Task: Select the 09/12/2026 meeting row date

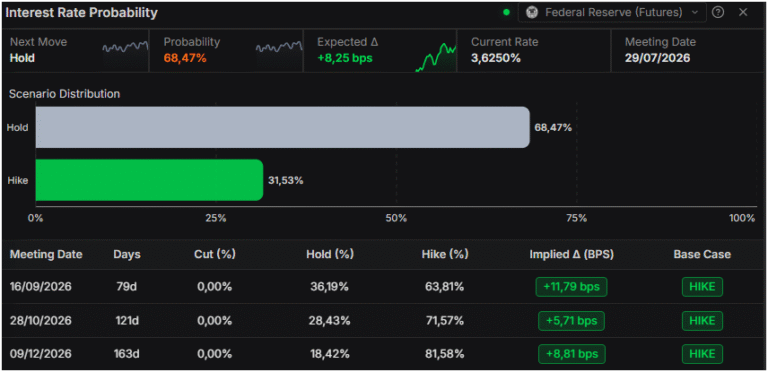Action: pyautogui.click(x=41, y=354)
